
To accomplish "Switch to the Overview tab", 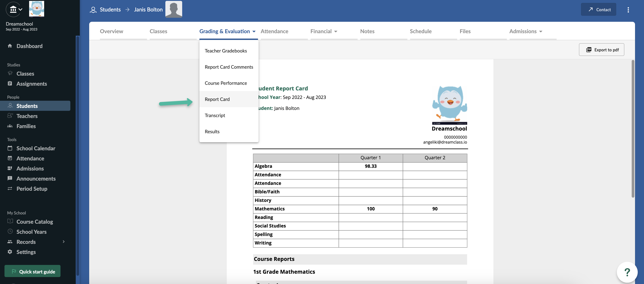I will [x=112, y=31].
